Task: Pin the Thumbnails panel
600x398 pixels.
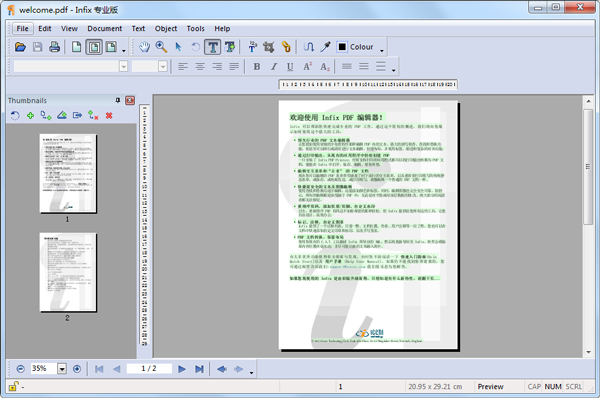Action: 117,100
